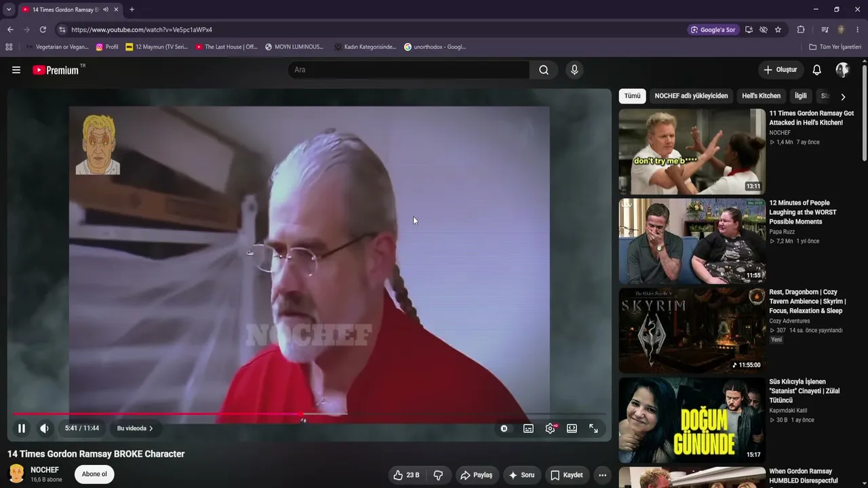Open the Google'a Sor button
Image resolution: width=868 pixels, height=488 pixels.
pyautogui.click(x=713, y=30)
